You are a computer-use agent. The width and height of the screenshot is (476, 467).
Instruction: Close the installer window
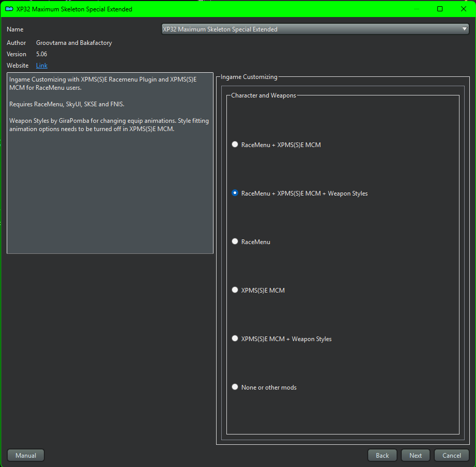click(x=463, y=9)
